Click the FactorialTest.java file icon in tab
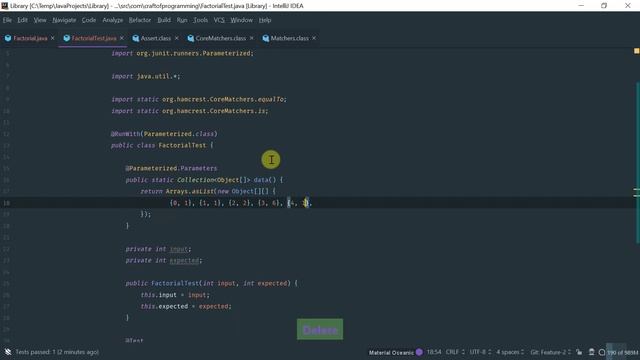The width and height of the screenshot is (640, 360). point(67,38)
